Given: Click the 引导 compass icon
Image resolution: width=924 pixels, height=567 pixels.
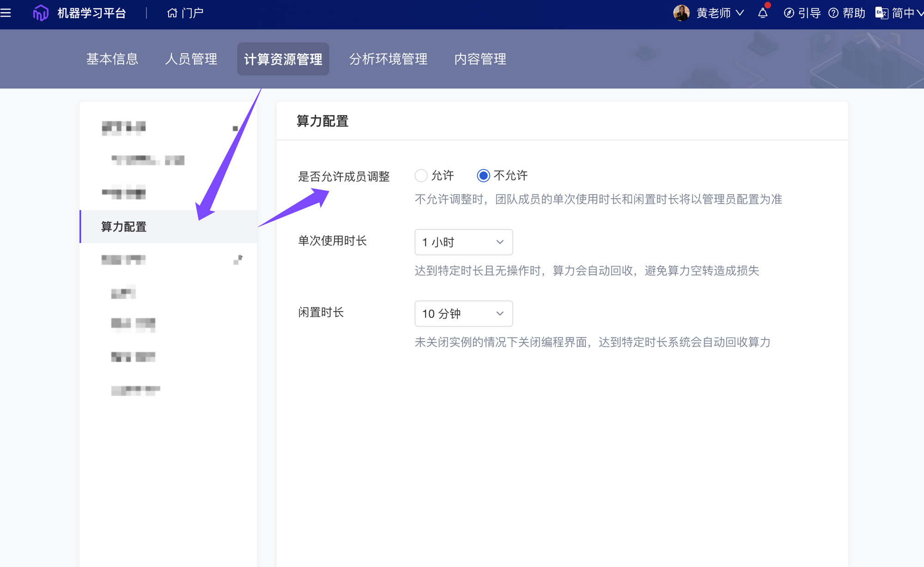Looking at the screenshot, I should [x=789, y=13].
